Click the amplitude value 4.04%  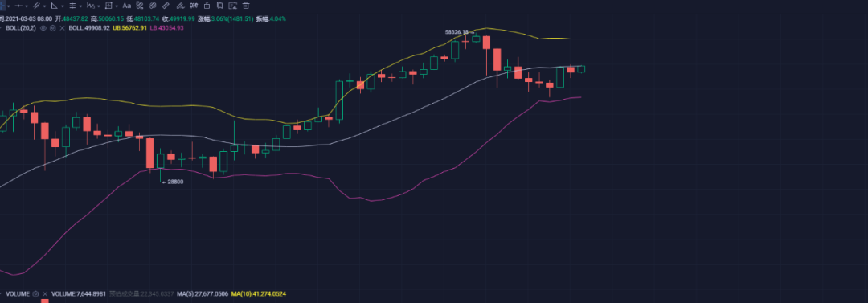click(x=278, y=18)
